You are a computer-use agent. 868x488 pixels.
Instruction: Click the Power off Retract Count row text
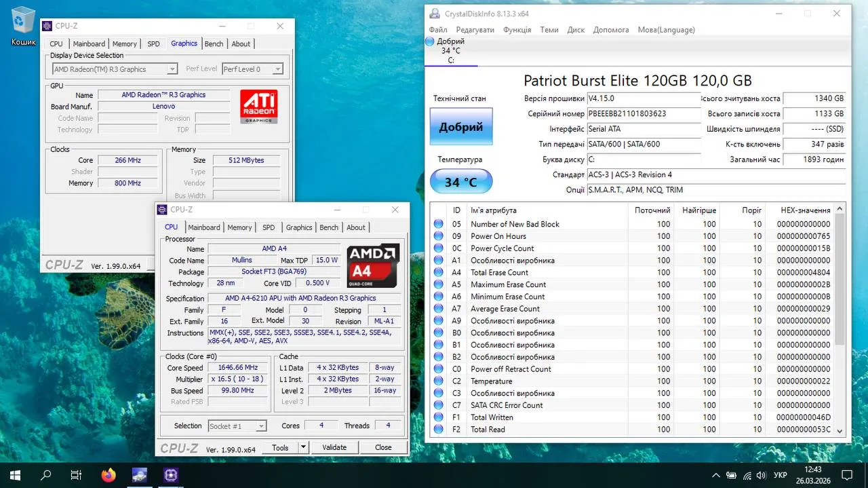511,369
